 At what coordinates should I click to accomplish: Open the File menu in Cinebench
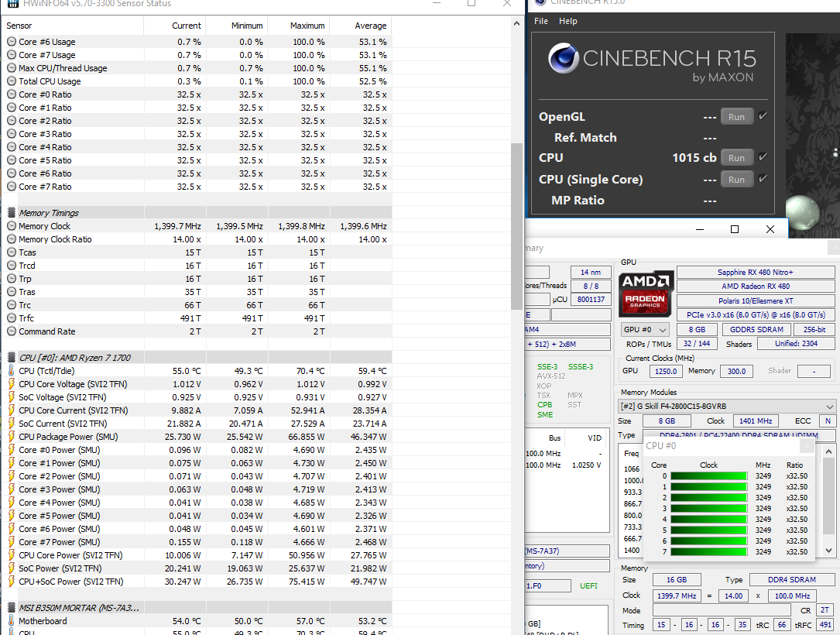pos(540,21)
